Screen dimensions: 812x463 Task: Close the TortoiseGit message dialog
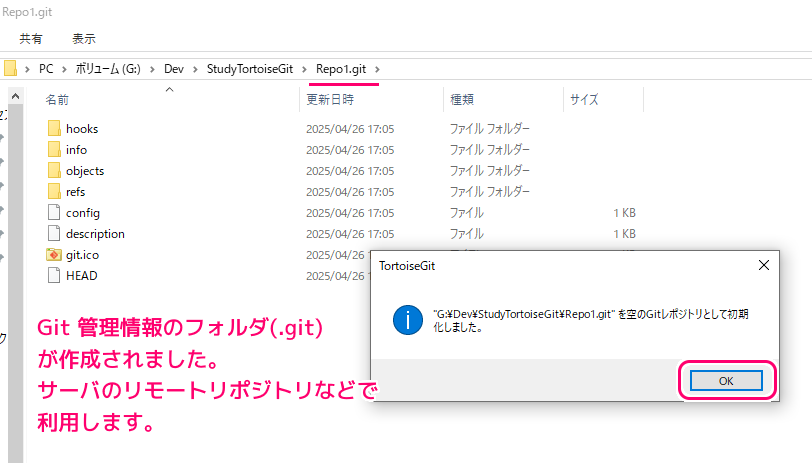point(763,265)
